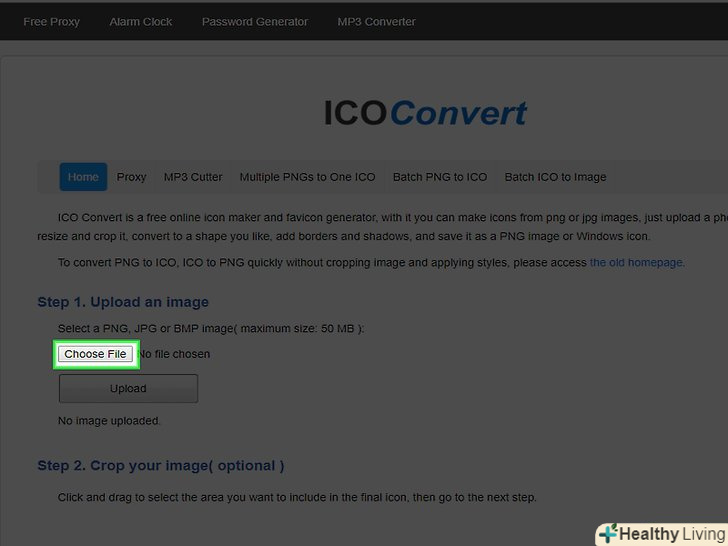Click the No image uploaded. text

pyautogui.click(x=109, y=421)
